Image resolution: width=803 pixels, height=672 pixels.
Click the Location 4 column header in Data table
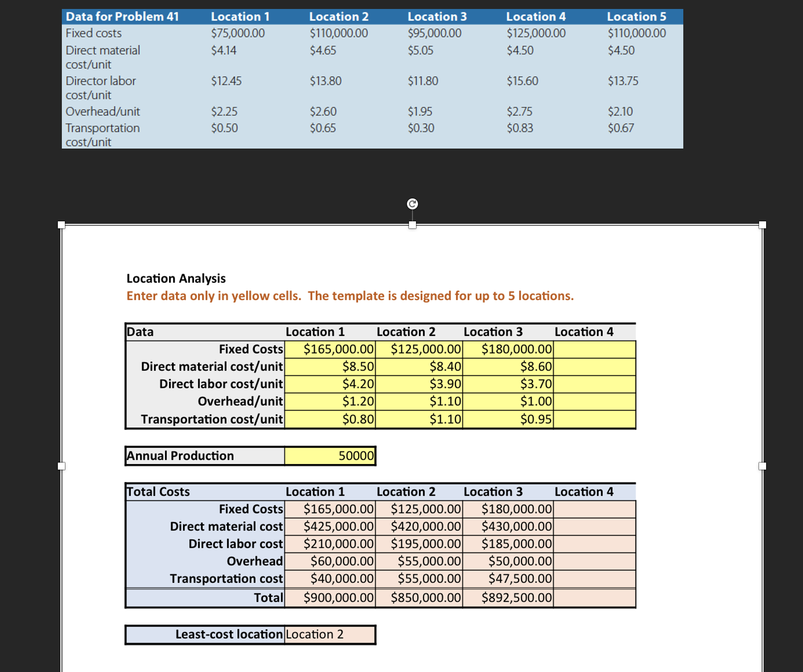[584, 332]
